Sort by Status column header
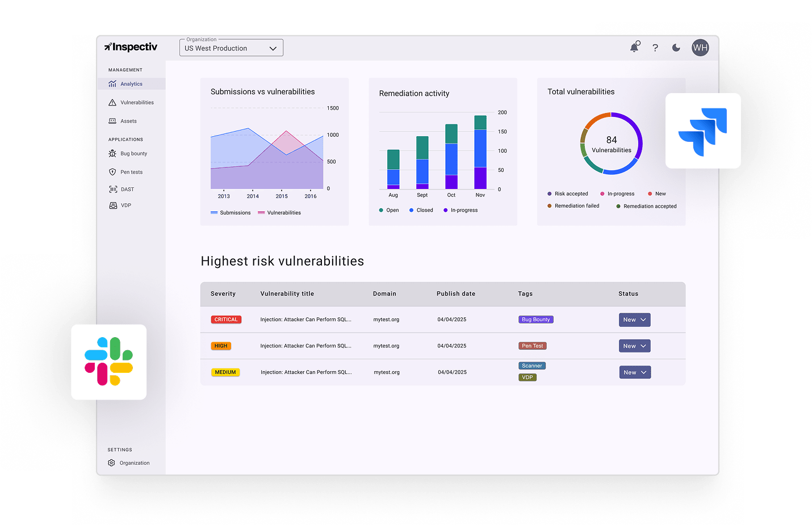This screenshot has width=812, height=525. [x=629, y=294]
